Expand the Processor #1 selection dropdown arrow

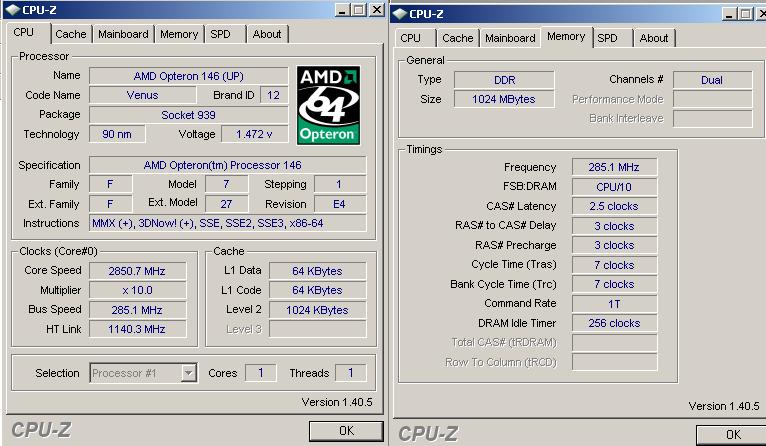188,373
